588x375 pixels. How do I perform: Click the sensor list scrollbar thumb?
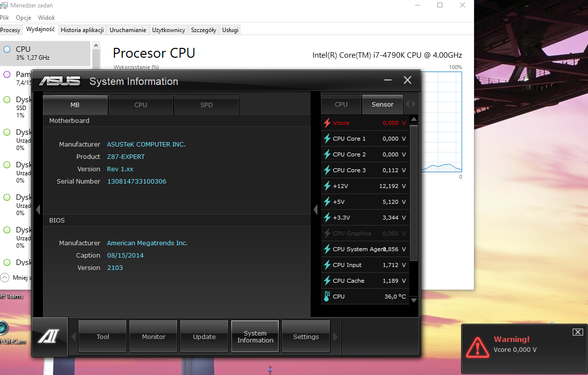click(x=414, y=192)
